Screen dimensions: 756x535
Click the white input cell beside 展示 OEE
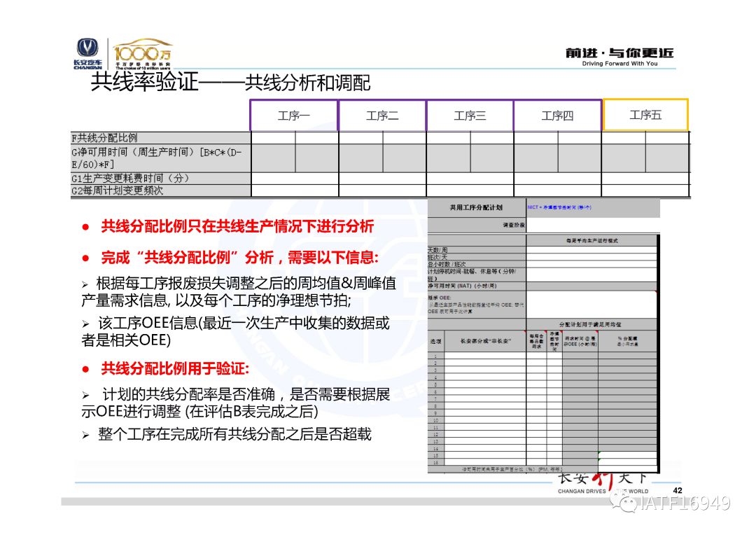pos(591,305)
